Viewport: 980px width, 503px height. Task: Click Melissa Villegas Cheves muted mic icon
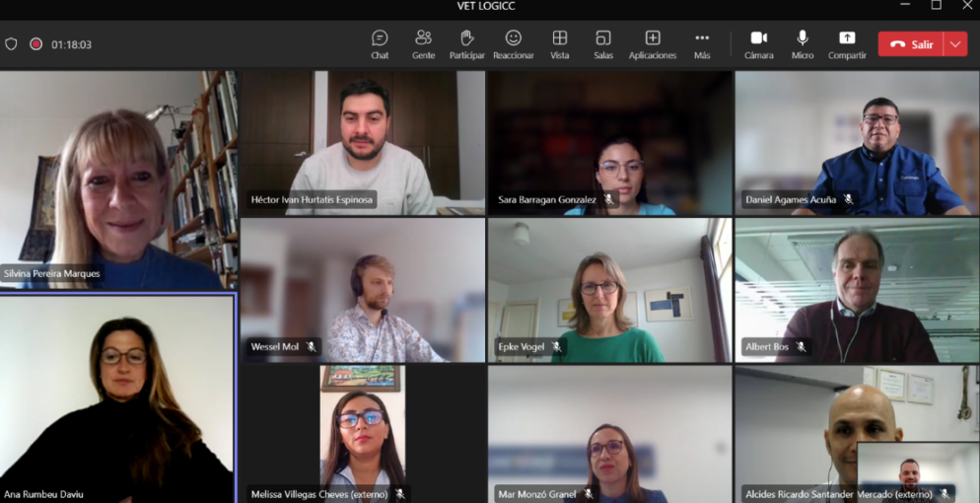coord(400,494)
